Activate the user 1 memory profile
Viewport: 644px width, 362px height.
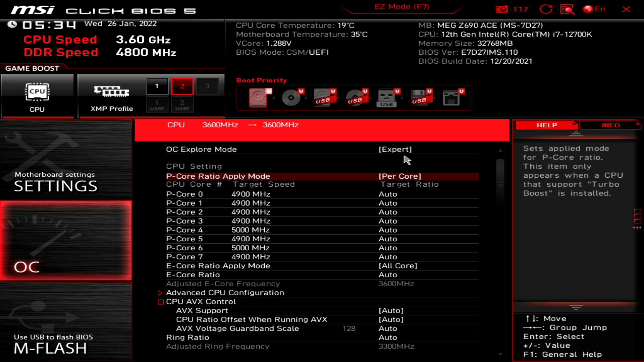(157, 105)
